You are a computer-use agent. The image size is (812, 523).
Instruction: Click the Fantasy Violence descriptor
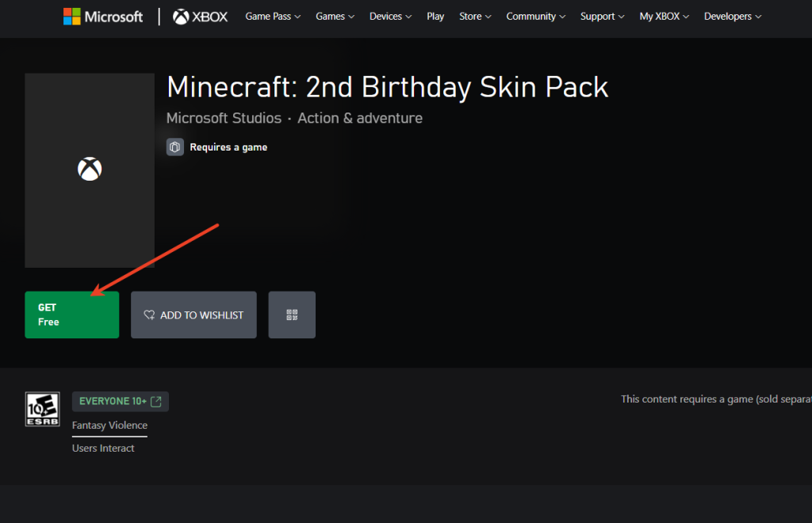(109, 426)
